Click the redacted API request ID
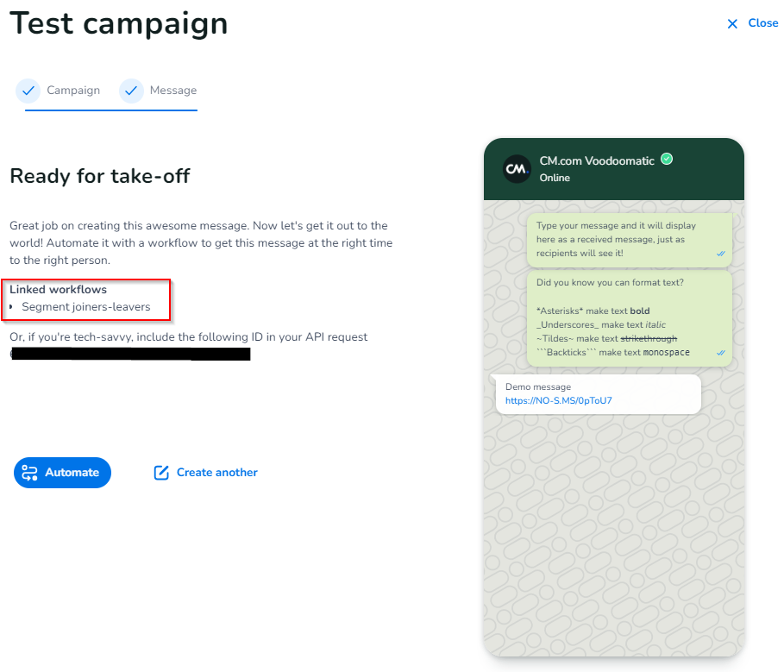 coord(131,354)
